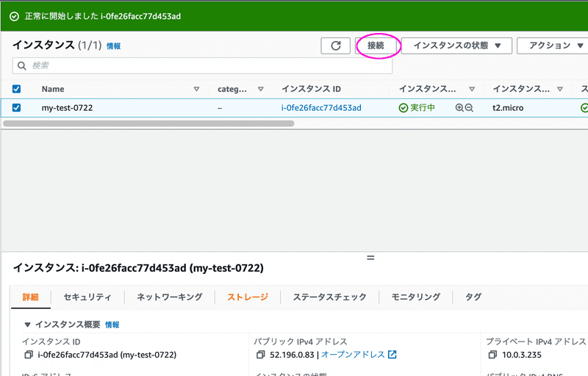The height and width of the screenshot is (376, 588).
Task: Toggle the select-all instances header checkbox
Action: [16, 89]
